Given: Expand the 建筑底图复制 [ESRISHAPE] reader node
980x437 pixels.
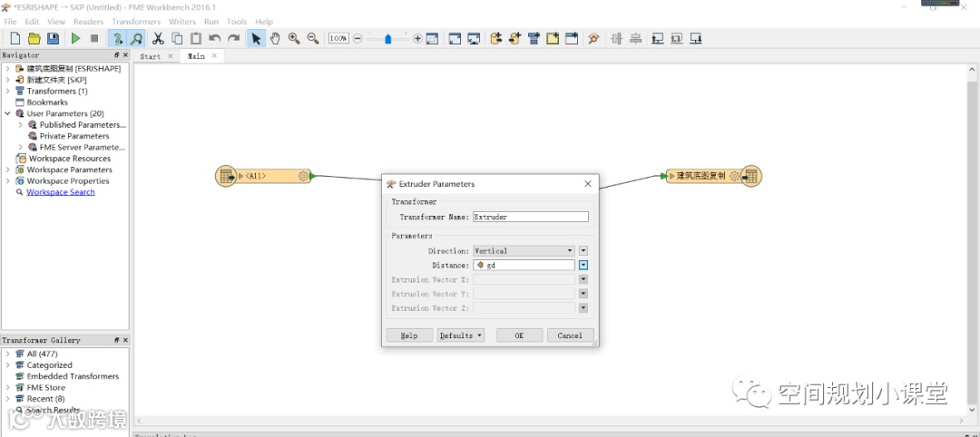Looking at the screenshot, I should click(7, 69).
